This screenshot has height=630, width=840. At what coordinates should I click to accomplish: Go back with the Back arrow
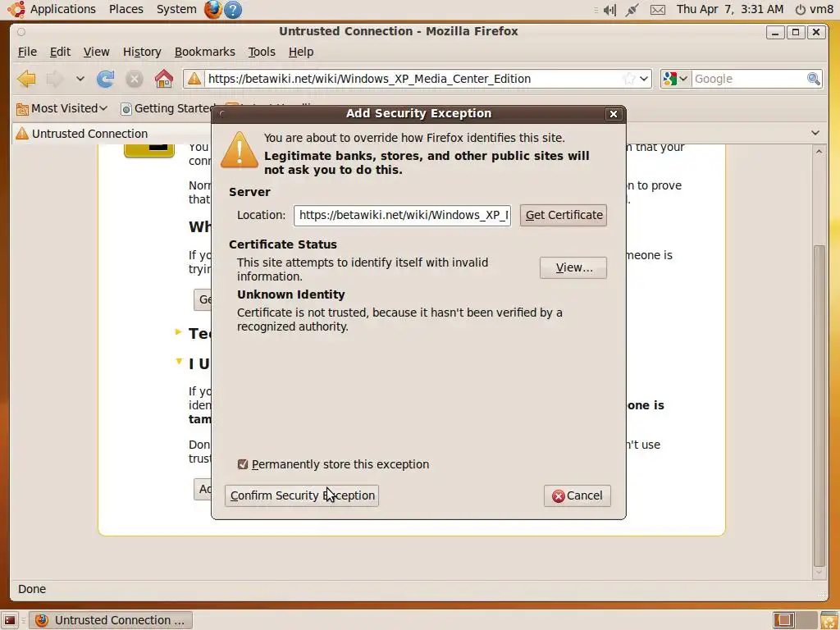click(x=25, y=80)
